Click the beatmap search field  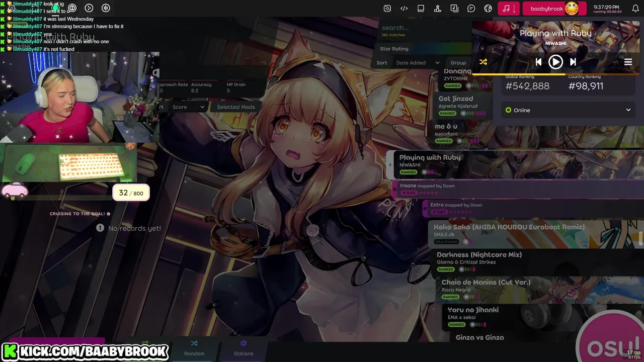[425, 28]
